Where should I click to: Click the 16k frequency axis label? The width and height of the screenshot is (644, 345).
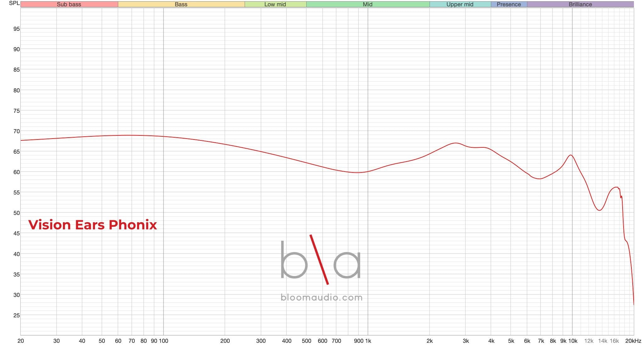click(614, 341)
